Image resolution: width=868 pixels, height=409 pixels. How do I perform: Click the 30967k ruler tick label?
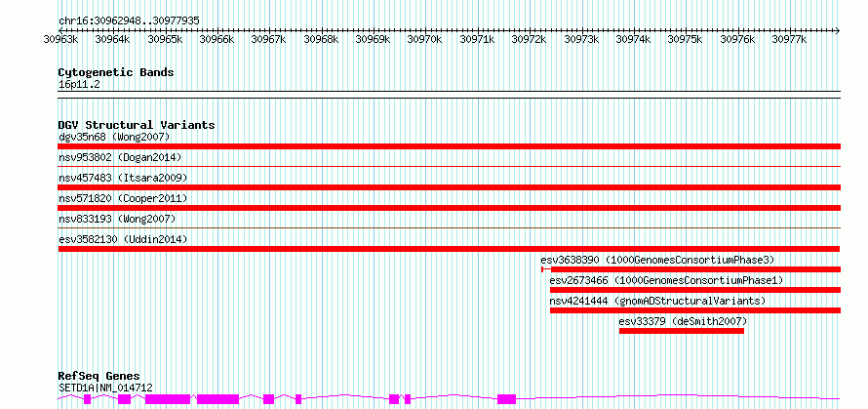[x=269, y=39]
